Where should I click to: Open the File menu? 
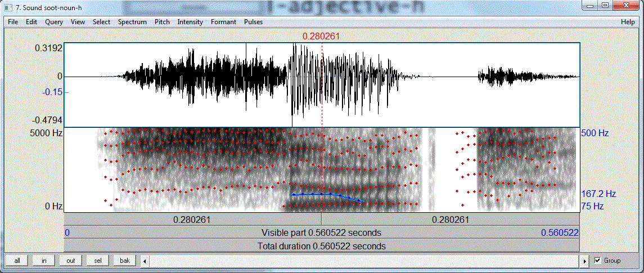point(13,22)
